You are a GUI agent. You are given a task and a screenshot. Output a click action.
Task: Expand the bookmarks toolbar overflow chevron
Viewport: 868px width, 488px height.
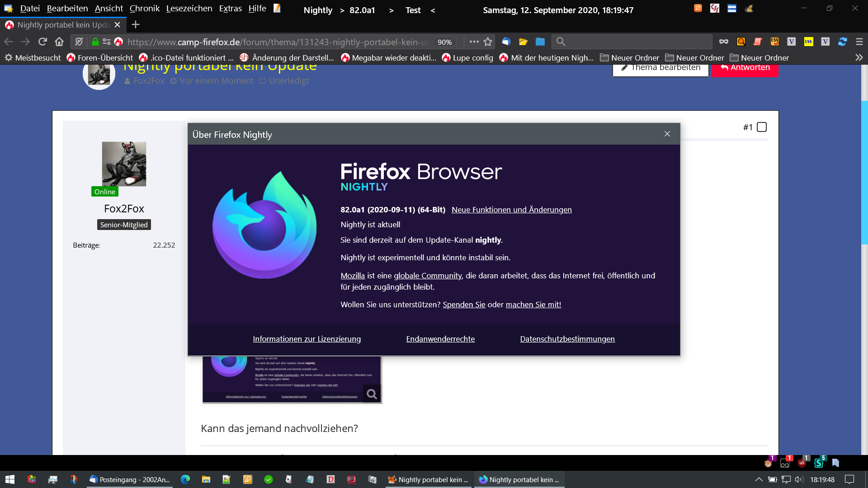coord(859,57)
